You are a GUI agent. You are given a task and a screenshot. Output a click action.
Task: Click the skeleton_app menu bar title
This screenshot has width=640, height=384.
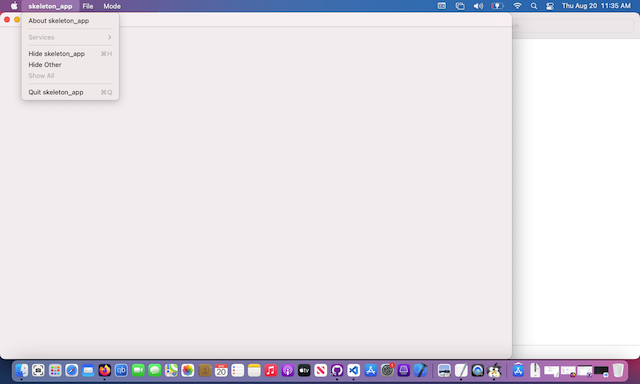(50, 6)
